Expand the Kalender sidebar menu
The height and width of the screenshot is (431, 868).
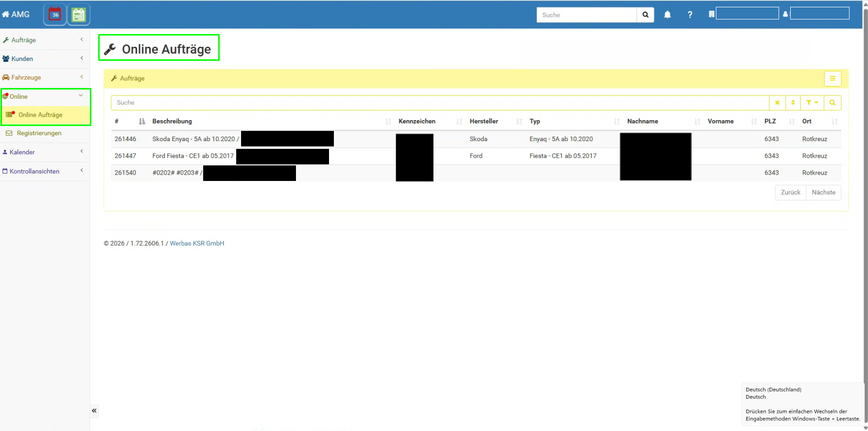click(45, 152)
